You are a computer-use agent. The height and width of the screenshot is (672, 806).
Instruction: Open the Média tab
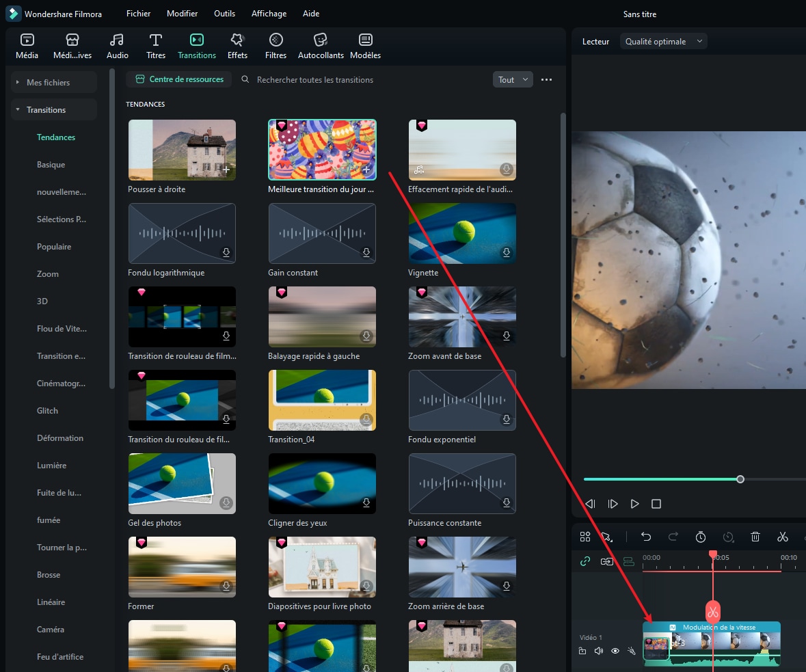coord(27,46)
